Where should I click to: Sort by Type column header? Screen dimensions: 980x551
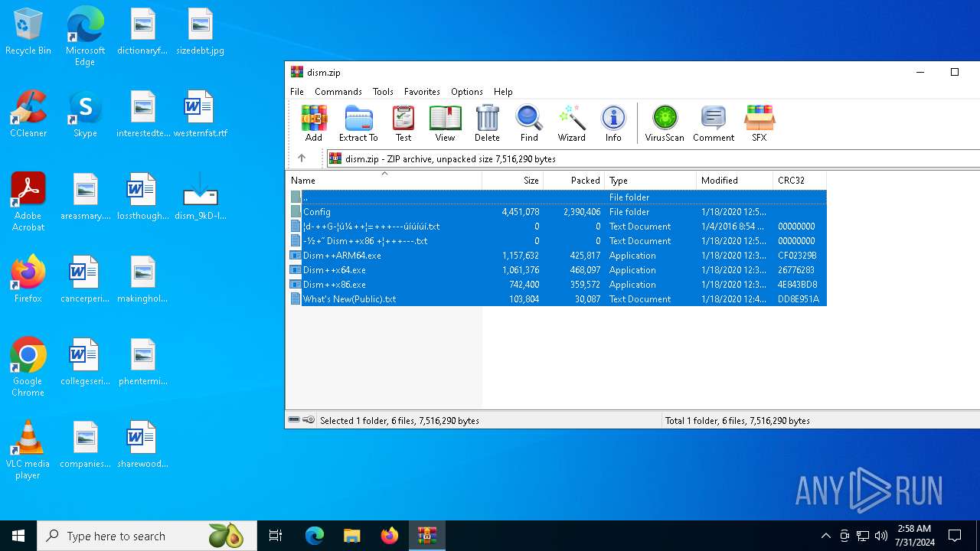[651, 181]
